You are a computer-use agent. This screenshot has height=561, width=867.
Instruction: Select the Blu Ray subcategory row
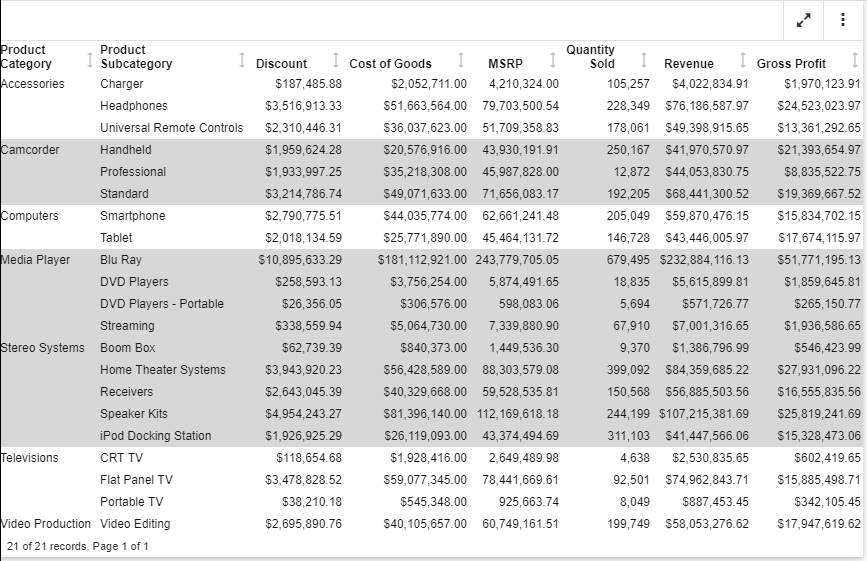tap(121, 260)
